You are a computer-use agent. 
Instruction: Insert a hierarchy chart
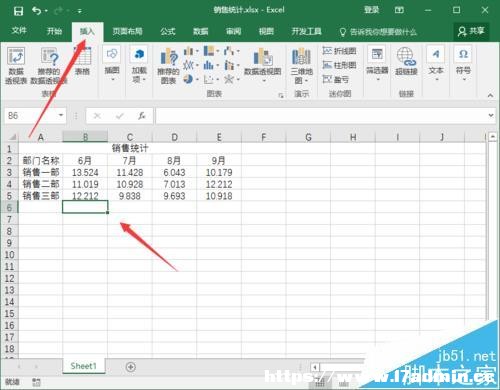211,51
